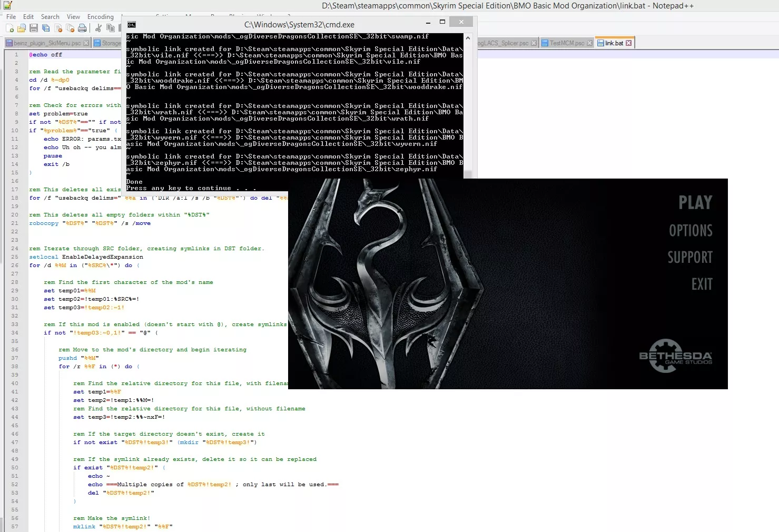Click the Close All documents icon
This screenshot has height=532, width=779.
(x=70, y=28)
